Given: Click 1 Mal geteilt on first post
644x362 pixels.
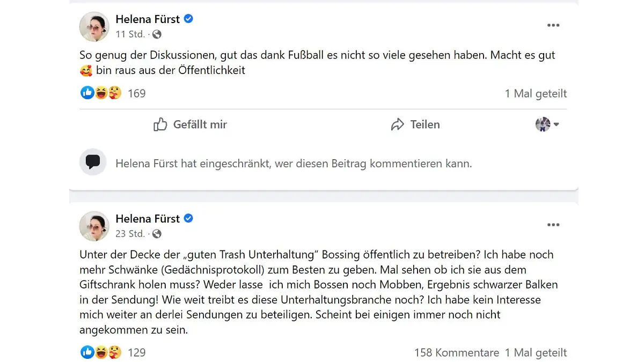Looking at the screenshot, I should click(536, 93).
